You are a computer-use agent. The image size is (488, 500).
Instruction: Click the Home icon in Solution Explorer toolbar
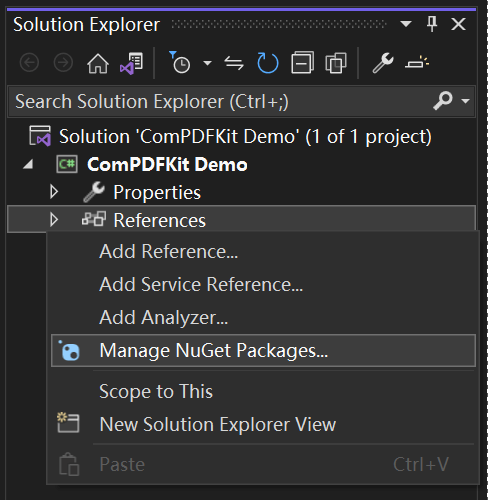pos(98,63)
